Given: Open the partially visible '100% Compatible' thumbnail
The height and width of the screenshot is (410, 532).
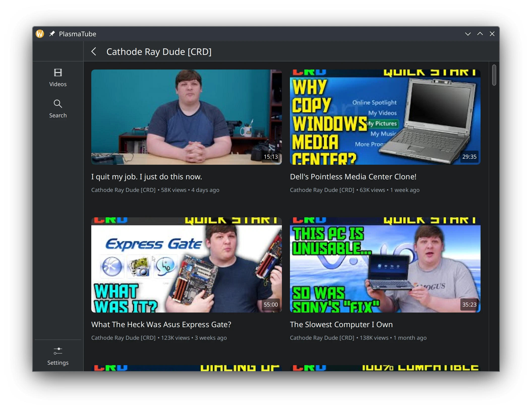Looking at the screenshot, I should point(385,368).
